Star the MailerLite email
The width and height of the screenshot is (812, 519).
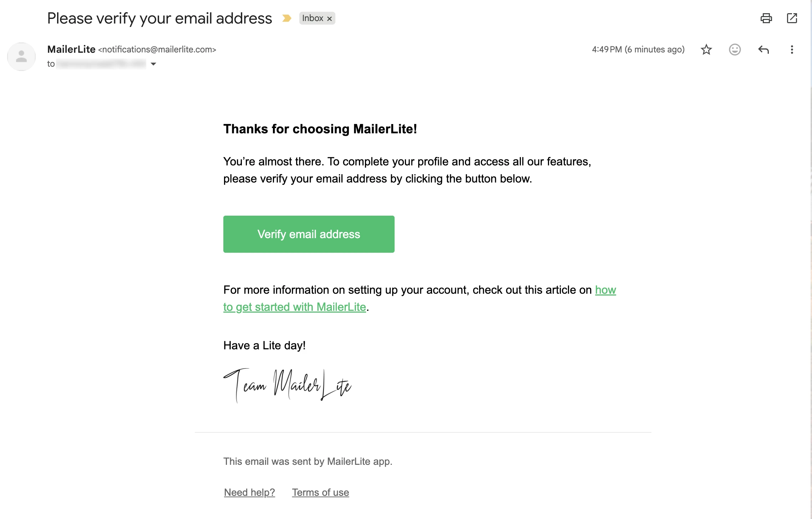click(706, 50)
